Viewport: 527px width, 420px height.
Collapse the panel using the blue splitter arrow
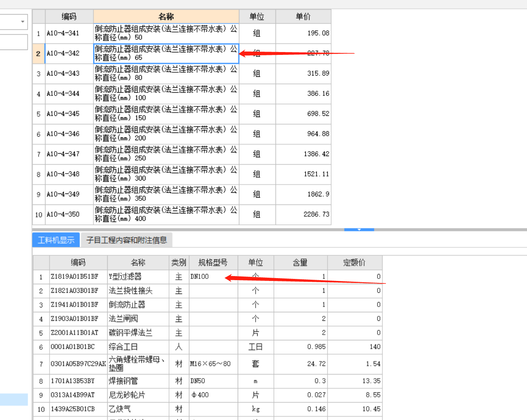tap(359, 230)
